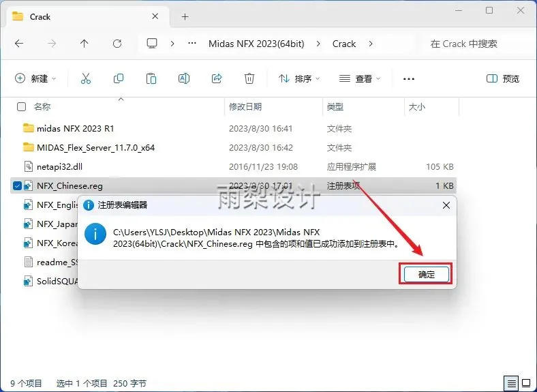Go back with the left arrow
The height and width of the screenshot is (392, 537).
19,44
